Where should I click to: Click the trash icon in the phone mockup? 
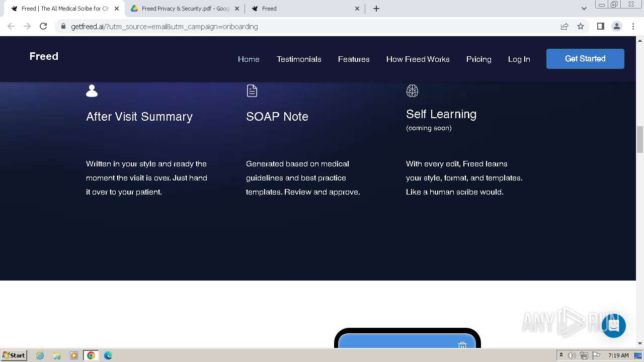pos(462,345)
